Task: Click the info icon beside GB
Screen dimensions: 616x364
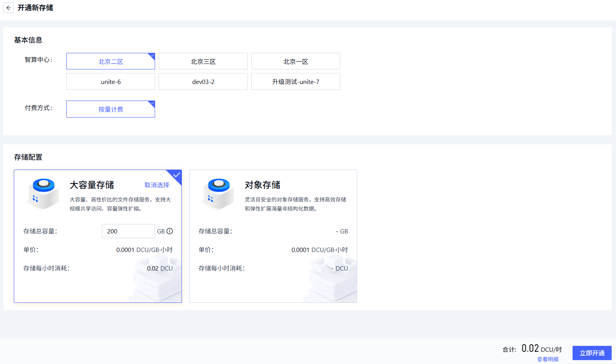Action: coord(170,231)
